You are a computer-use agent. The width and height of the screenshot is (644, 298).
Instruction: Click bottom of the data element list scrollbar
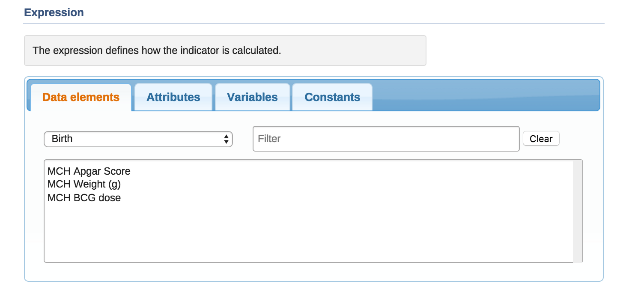(x=578, y=258)
